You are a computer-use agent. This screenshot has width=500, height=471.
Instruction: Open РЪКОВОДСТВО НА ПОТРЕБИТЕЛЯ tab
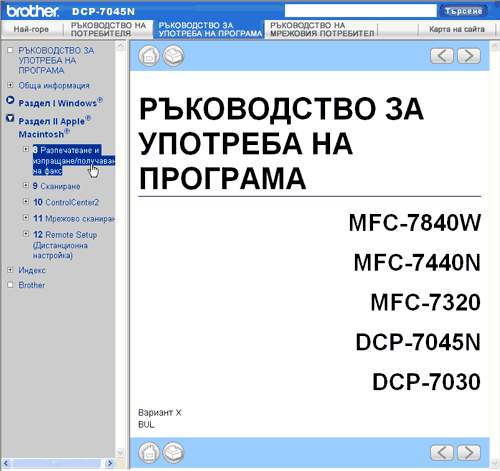click(x=108, y=29)
